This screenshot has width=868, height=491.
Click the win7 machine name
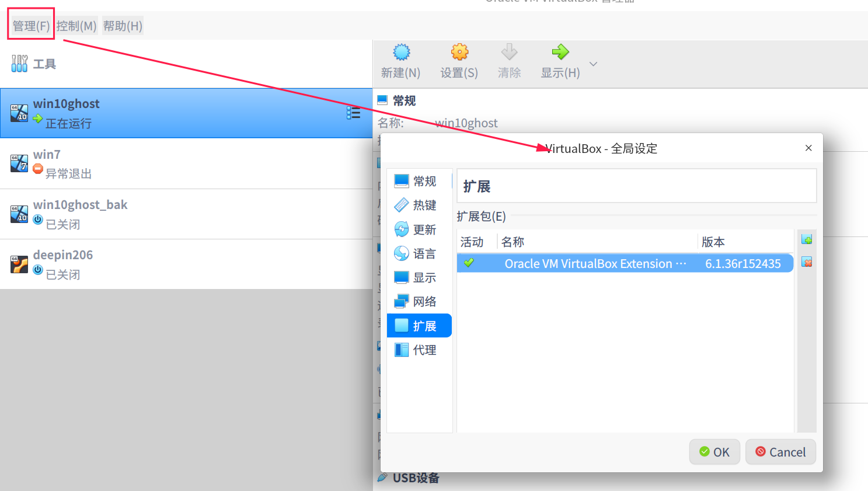pyautogui.click(x=47, y=155)
